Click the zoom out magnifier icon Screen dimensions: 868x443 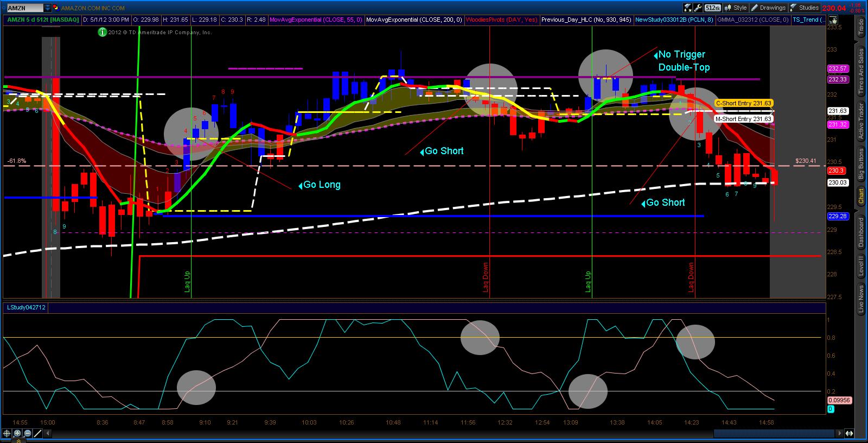tap(28, 433)
